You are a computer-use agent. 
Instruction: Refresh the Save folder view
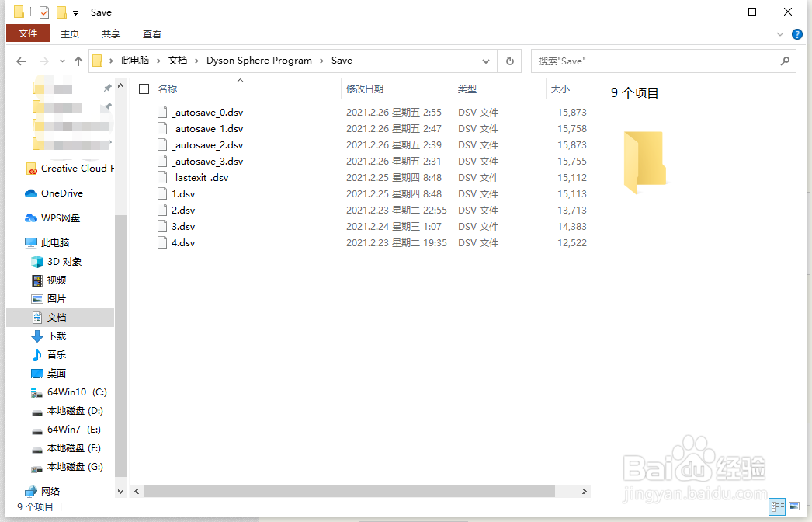509,61
